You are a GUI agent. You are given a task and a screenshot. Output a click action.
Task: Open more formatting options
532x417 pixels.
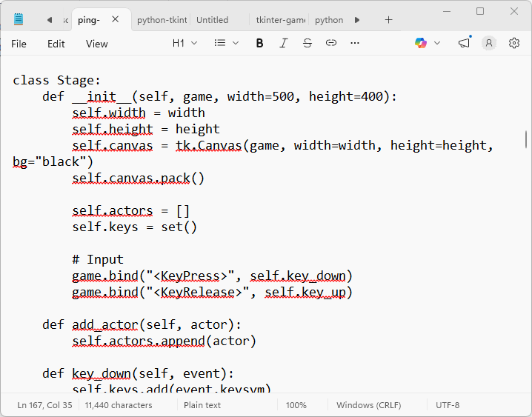(355, 43)
